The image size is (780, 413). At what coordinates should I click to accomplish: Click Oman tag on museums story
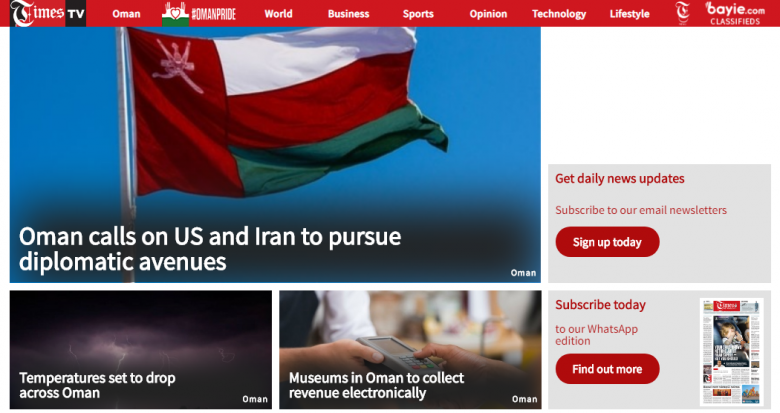[524, 399]
